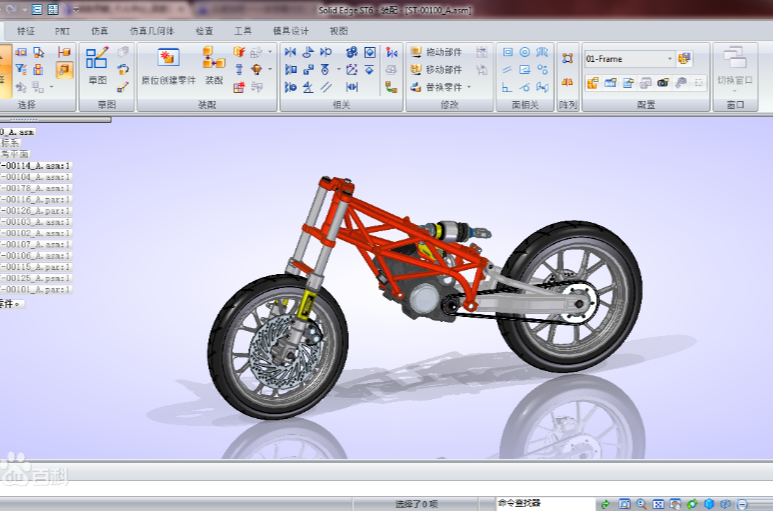The image size is (773, 511).
Task: Open the 01-Frame configuration combo box
Action: coord(629,59)
